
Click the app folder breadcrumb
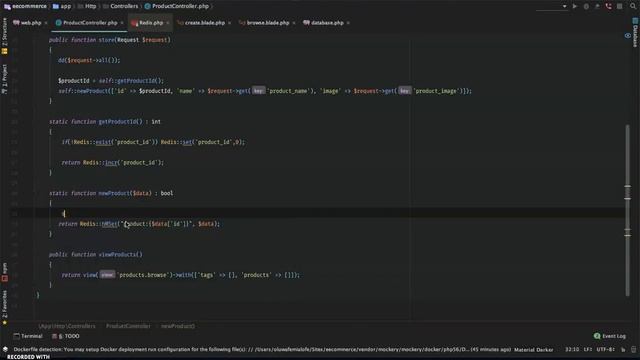[x=62, y=6]
